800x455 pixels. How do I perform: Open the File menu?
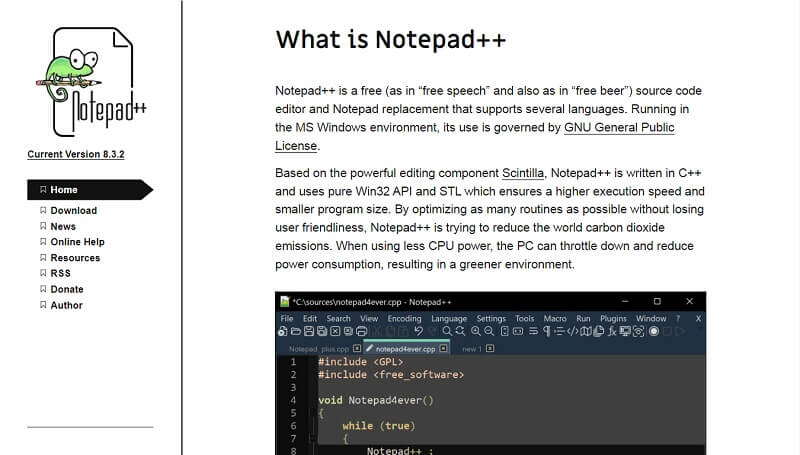click(287, 318)
